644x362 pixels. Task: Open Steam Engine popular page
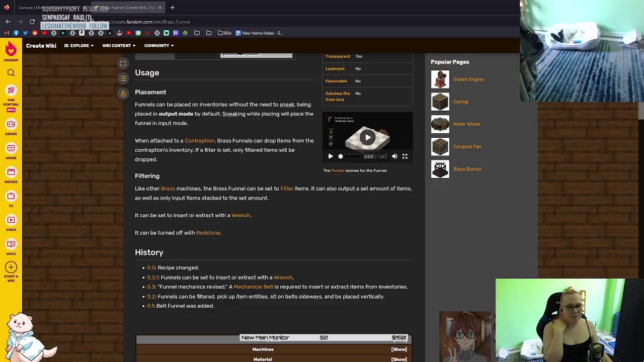point(468,79)
